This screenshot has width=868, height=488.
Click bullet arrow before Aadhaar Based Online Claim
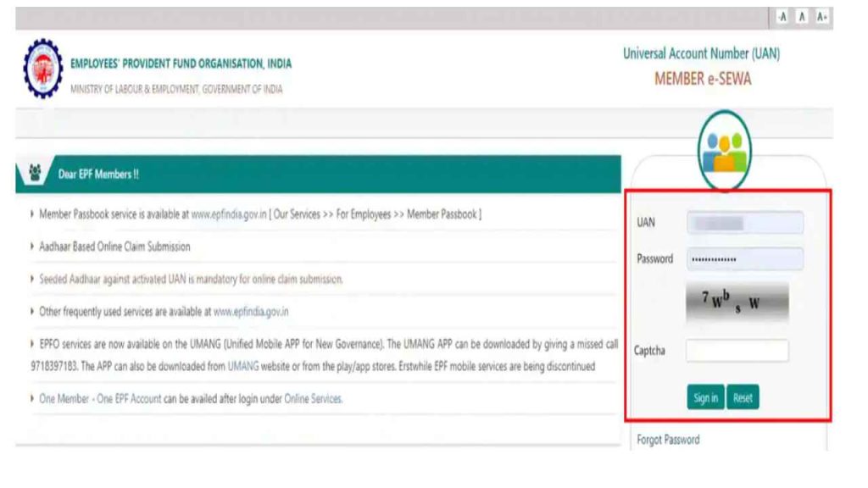[x=32, y=247]
